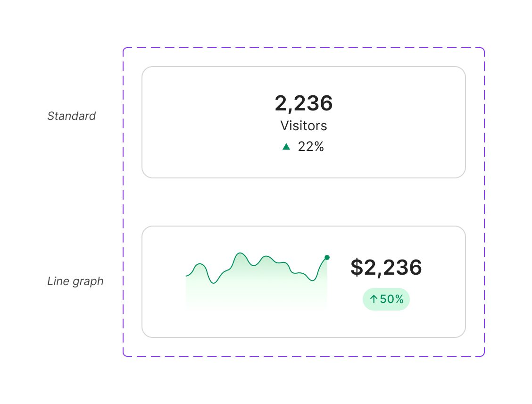Click the 22% change value
The height and width of the screenshot is (404, 532).
311,147
